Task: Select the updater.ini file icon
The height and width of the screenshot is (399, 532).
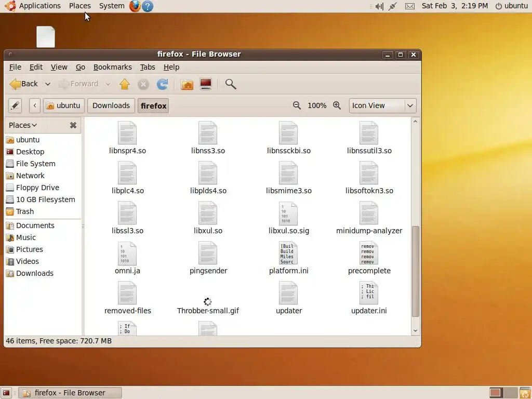Action: point(369,293)
